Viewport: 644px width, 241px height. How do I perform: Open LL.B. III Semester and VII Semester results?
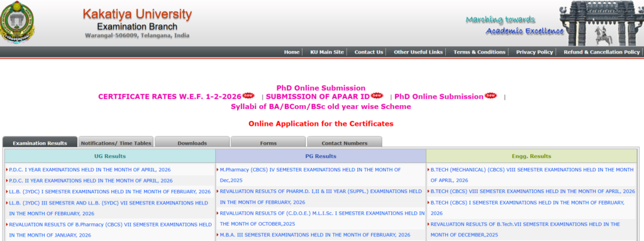(x=109, y=208)
